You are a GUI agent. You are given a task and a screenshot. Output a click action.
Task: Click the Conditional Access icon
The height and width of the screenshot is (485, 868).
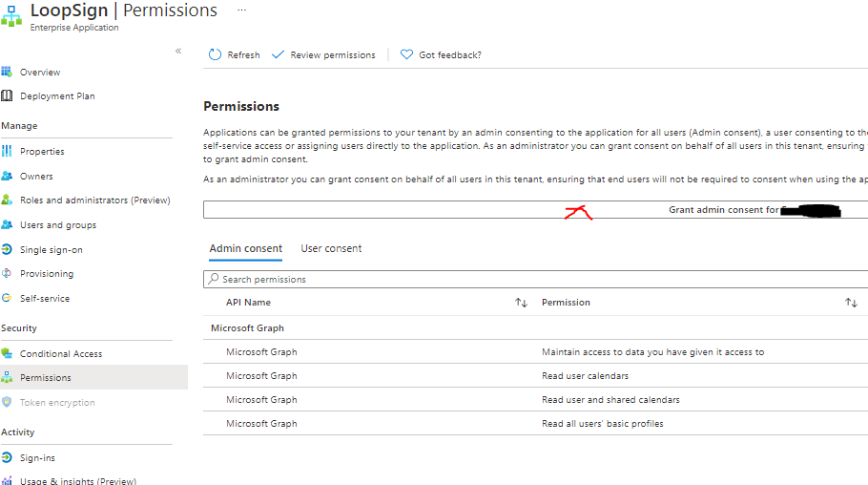click(x=7, y=353)
